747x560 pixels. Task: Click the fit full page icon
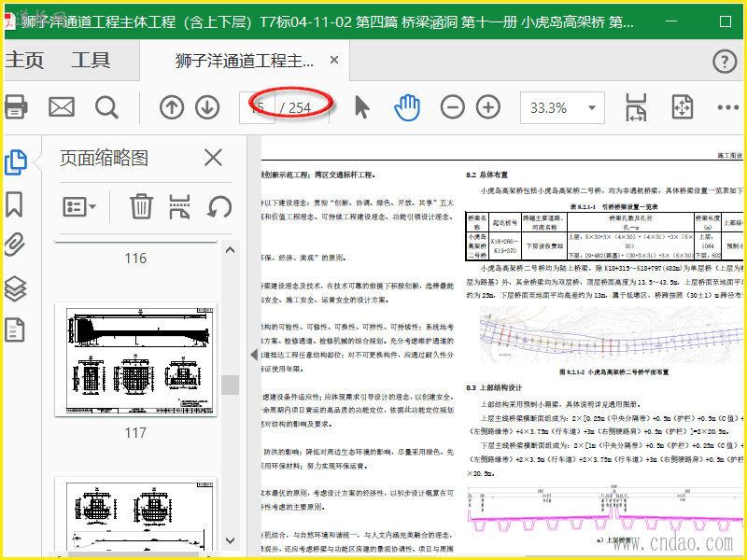[x=683, y=107]
